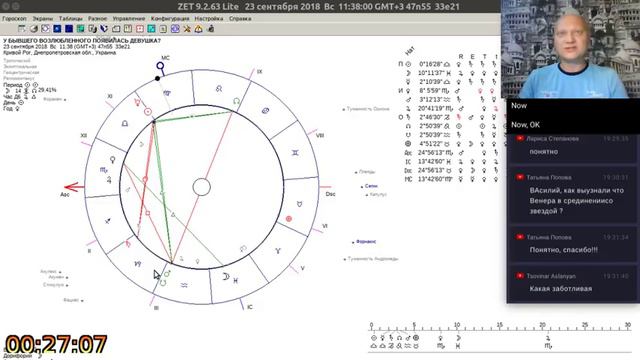Click the purple wheel toolbar icon
This screenshot has width=640, height=360.
(x=175, y=29)
